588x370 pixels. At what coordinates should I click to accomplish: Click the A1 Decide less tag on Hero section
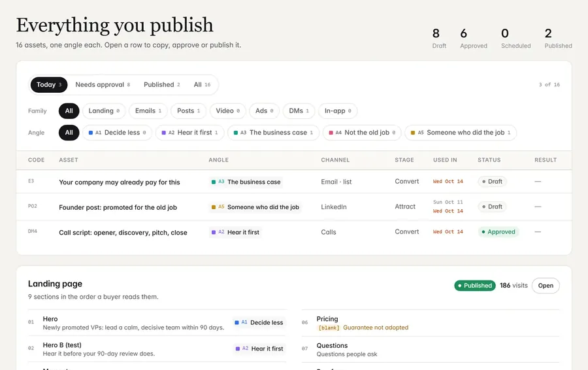[259, 323]
